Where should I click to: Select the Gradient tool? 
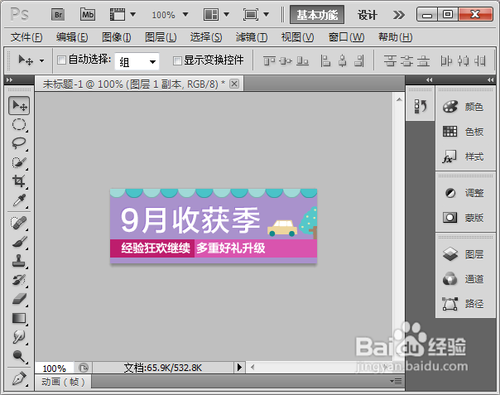tap(19, 318)
